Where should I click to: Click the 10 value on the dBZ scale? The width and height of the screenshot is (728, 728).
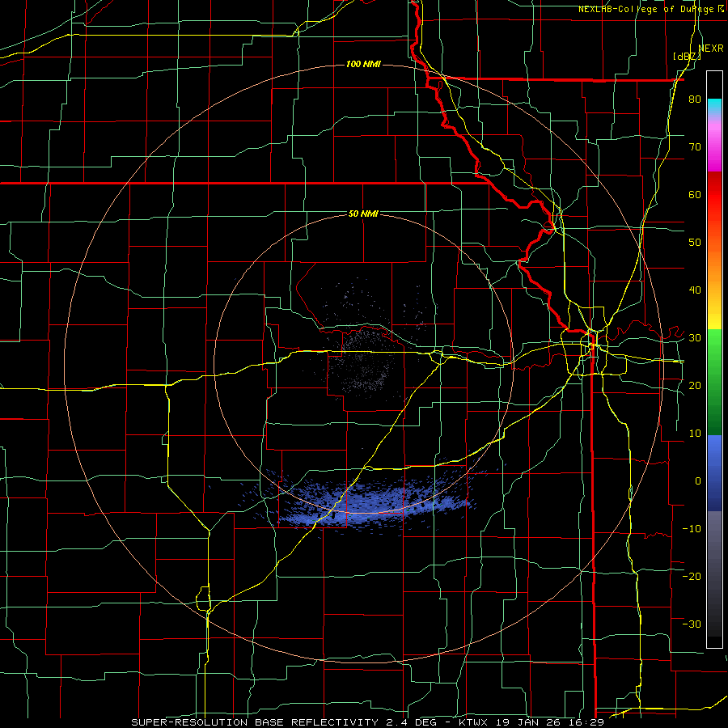(695, 434)
